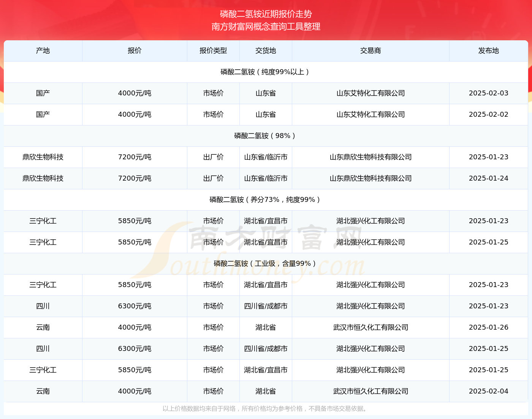Click 武汉市恒久化工有限公司 in the 2025-01-26 row
This screenshot has height=419, width=532.
[x=370, y=327]
